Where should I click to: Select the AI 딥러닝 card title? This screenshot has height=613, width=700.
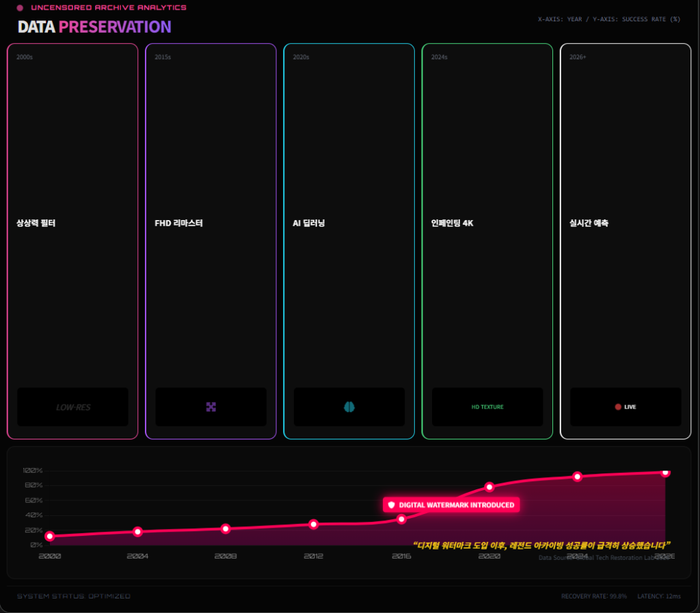(x=309, y=223)
